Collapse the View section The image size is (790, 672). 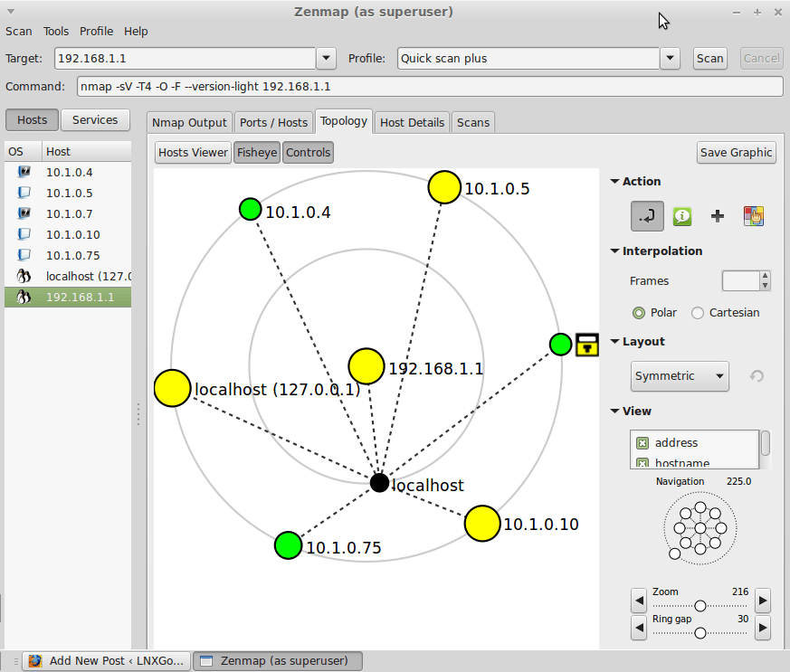[x=614, y=411]
